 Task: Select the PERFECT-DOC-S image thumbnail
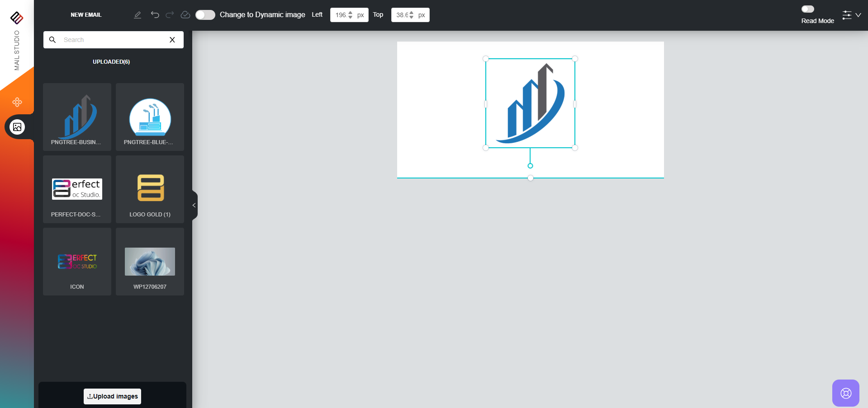(x=77, y=189)
